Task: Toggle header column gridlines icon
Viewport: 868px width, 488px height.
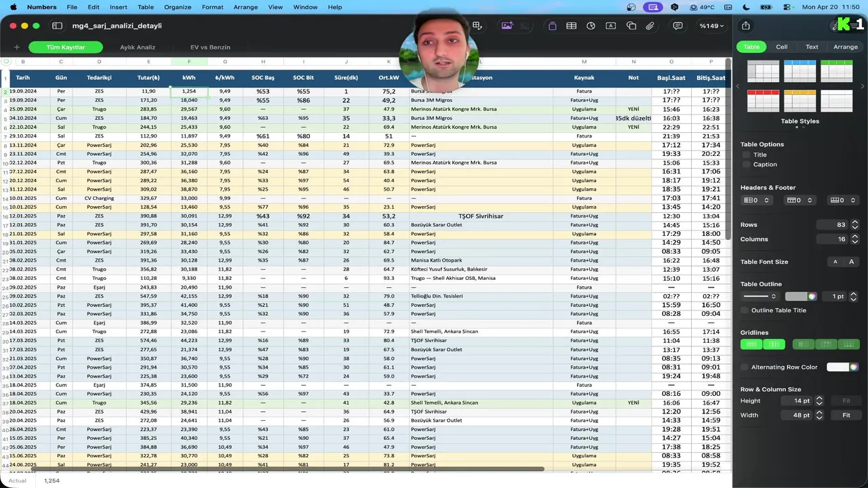Action: (x=804, y=344)
